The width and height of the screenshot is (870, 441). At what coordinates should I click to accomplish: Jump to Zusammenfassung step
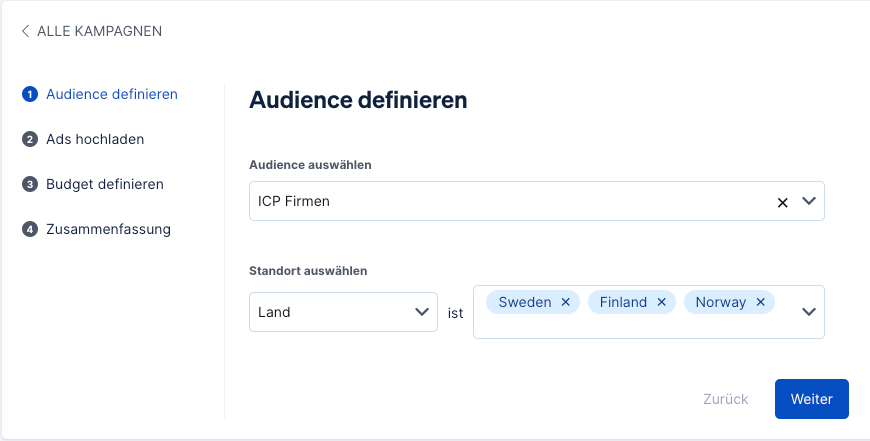pos(108,229)
